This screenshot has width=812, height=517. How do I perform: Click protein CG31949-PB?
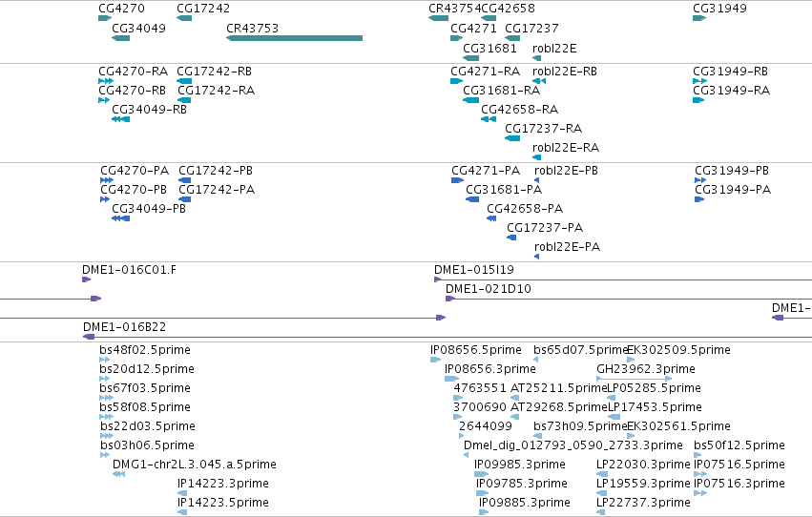pos(732,170)
